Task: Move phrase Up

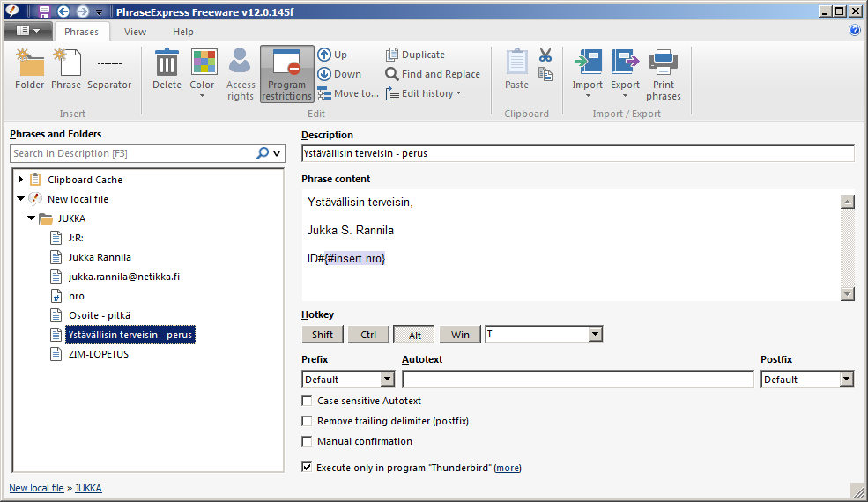Action: tap(332, 55)
